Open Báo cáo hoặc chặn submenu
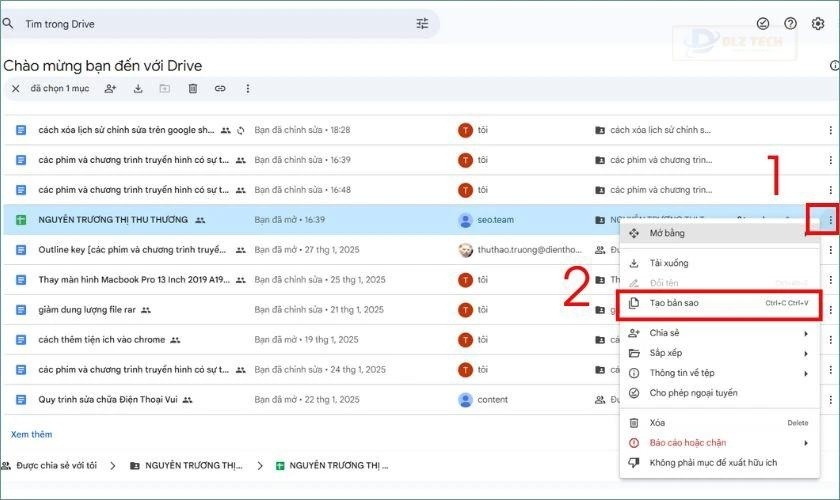Screen dimensions: 840x500 (719, 443)
